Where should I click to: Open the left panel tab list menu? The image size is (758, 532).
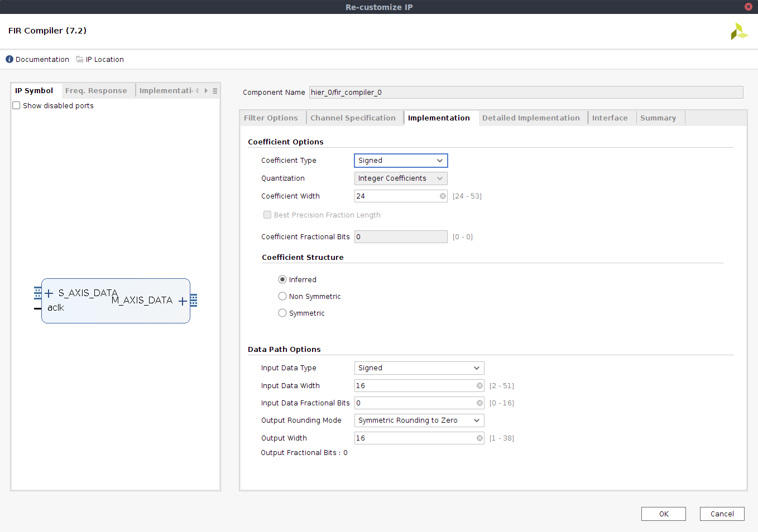tap(215, 91)
